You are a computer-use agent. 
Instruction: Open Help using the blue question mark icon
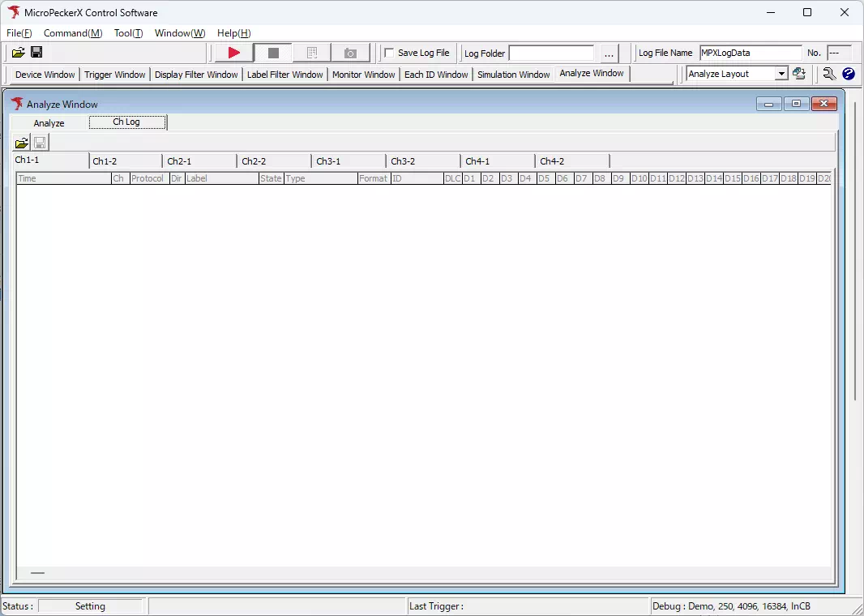848,74
